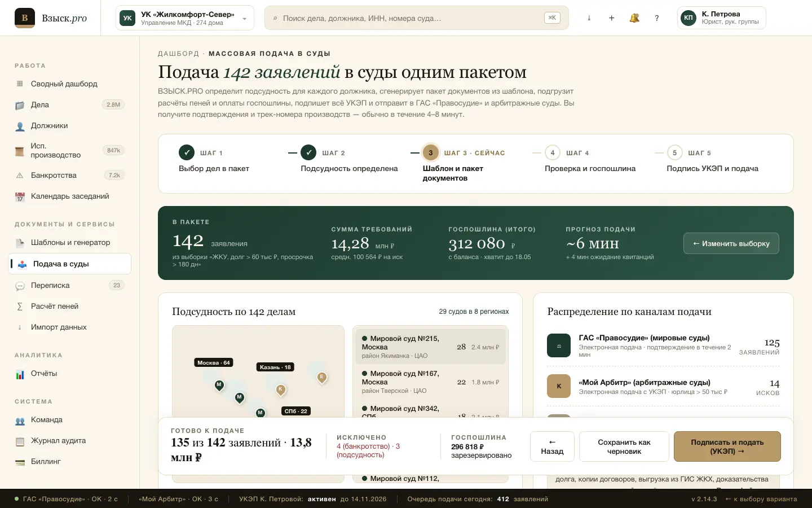Click Подписать и подать (УКЭП) button
Viewport: 812px width, 508px height.
[x=727, y=446]
